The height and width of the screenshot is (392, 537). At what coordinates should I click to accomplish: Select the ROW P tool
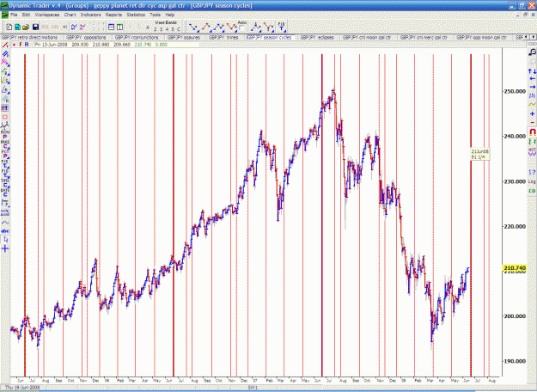coord(5,135)
